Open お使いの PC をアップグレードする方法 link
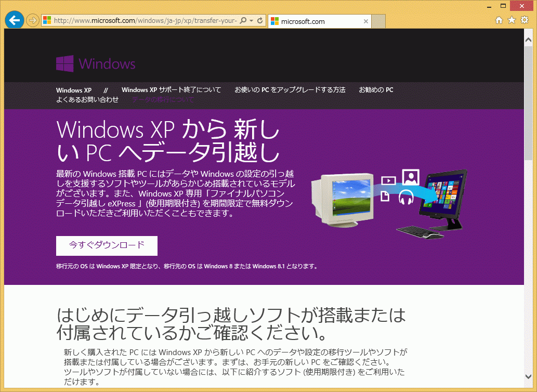This screenshot has height=392, width=537. pos(290,90)
